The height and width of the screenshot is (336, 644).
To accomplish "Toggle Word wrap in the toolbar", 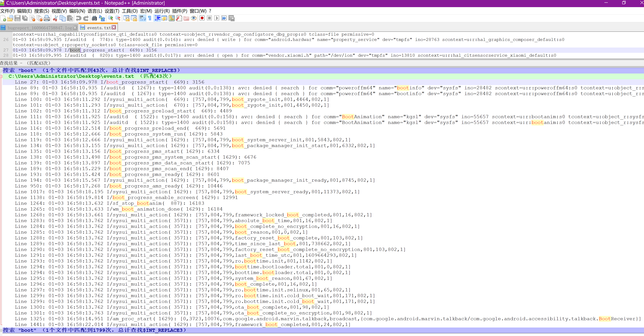I will pyautogui.click(x=142, y=18).
